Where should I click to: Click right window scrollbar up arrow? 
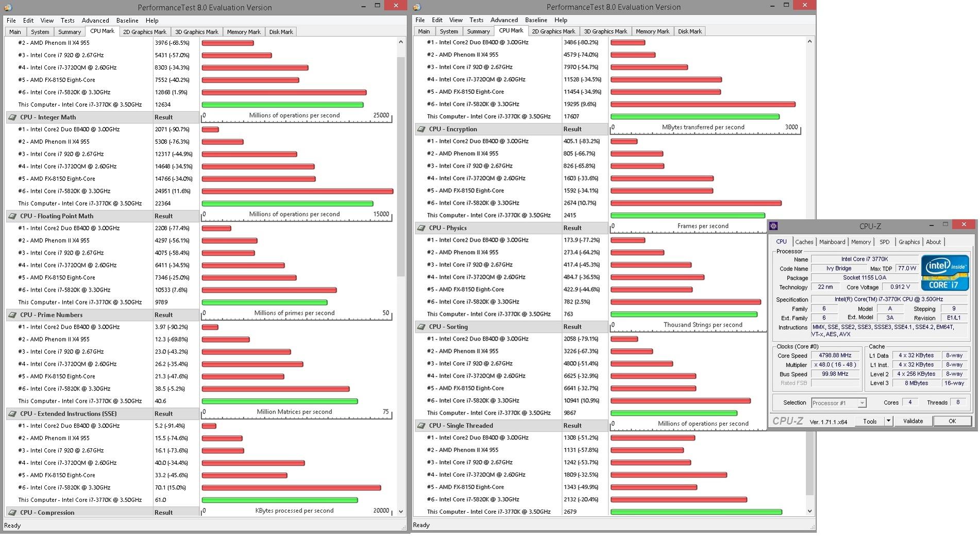coord(809,42)
